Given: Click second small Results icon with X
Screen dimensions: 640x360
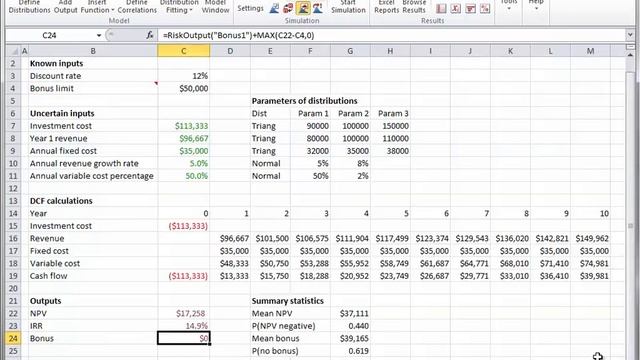Looking at the screenshot, I should [456, 8].
